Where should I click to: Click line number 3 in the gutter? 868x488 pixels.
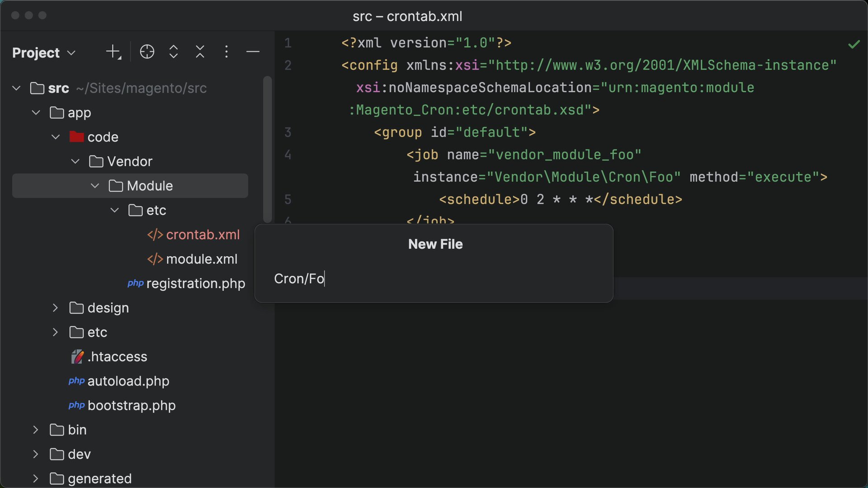288,132
